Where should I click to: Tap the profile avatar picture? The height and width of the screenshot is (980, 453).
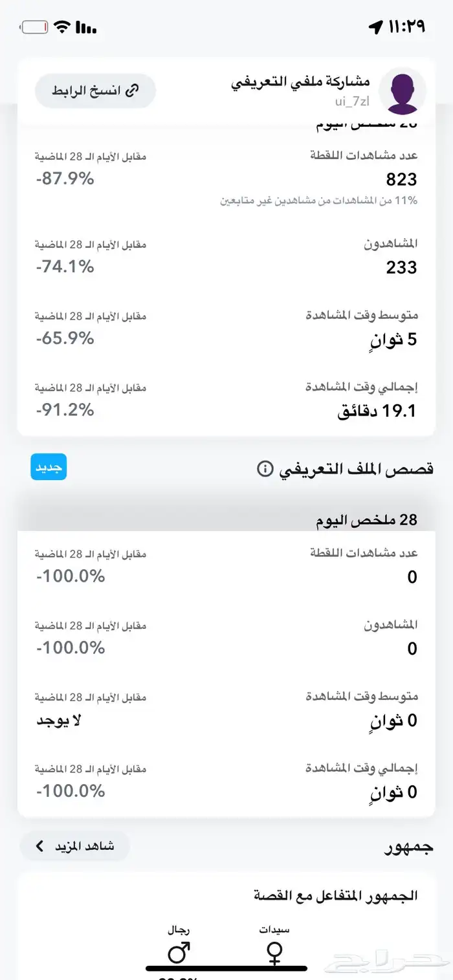403,92
